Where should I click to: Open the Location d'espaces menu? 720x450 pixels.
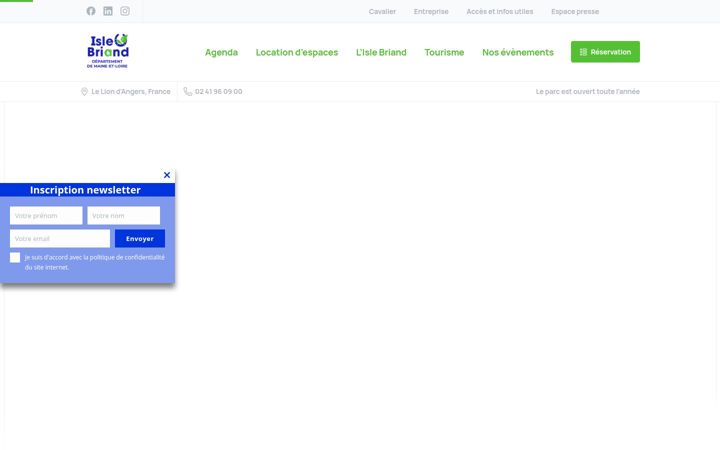coord(297,52)
